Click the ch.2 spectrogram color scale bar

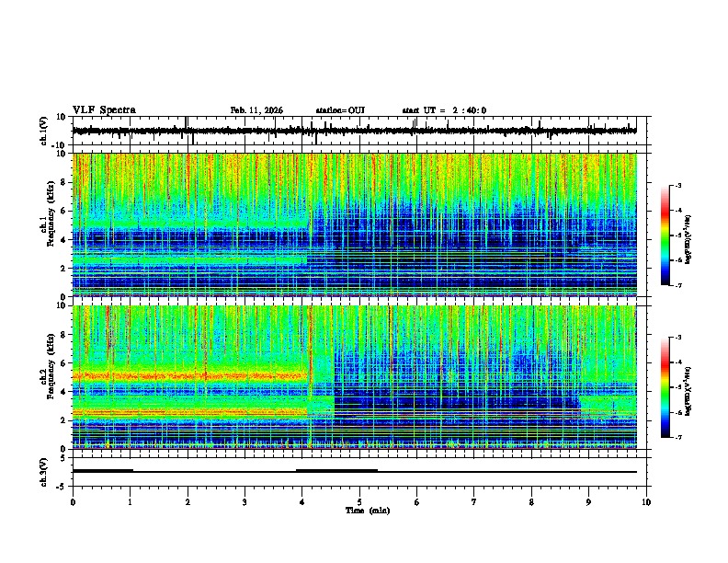click(665, 387)
